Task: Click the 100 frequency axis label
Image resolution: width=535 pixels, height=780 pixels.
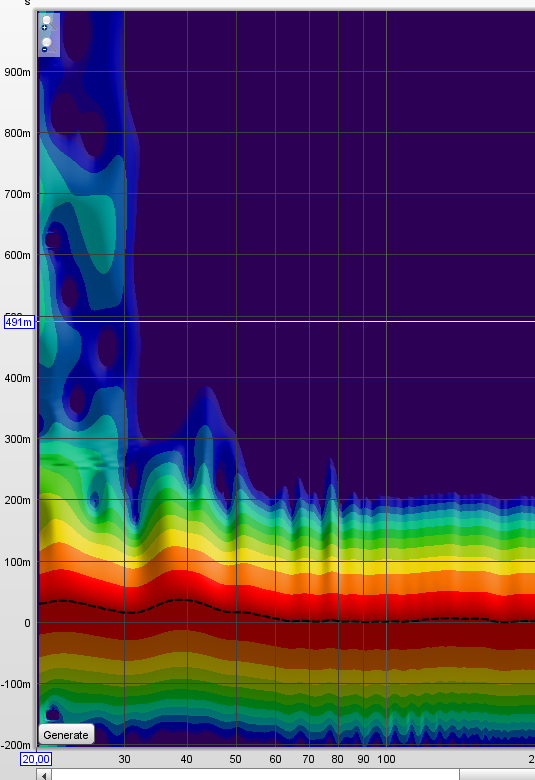Action: point(386,759)
